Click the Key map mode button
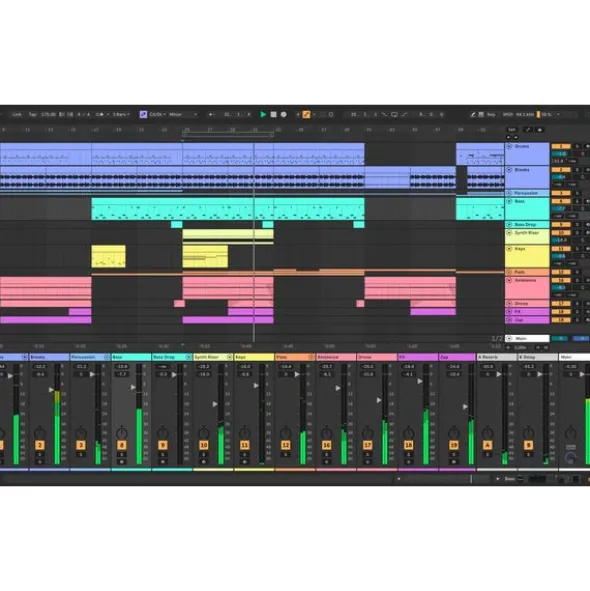The image size is (590, 591). (491, 114)
